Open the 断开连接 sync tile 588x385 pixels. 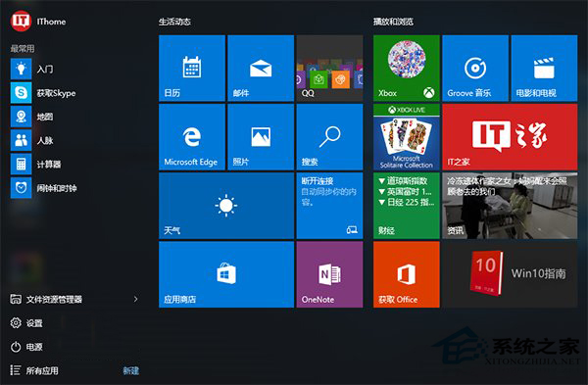[x=329, y=206]
